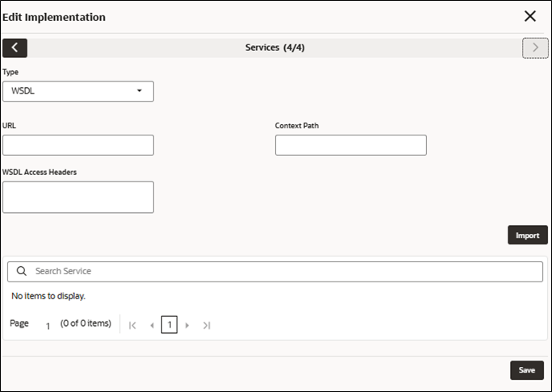This screenshot has height=392, width=552.
Task: Go to previous page of service results
Action: click(x=152, y=325)
